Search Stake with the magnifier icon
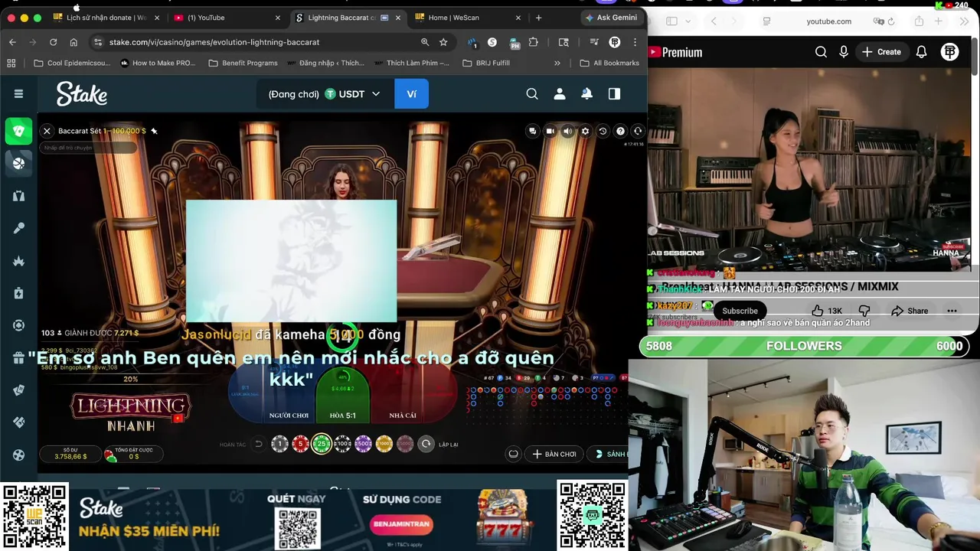The width and height of the screenshot is (980, 551). click(532, 93)
